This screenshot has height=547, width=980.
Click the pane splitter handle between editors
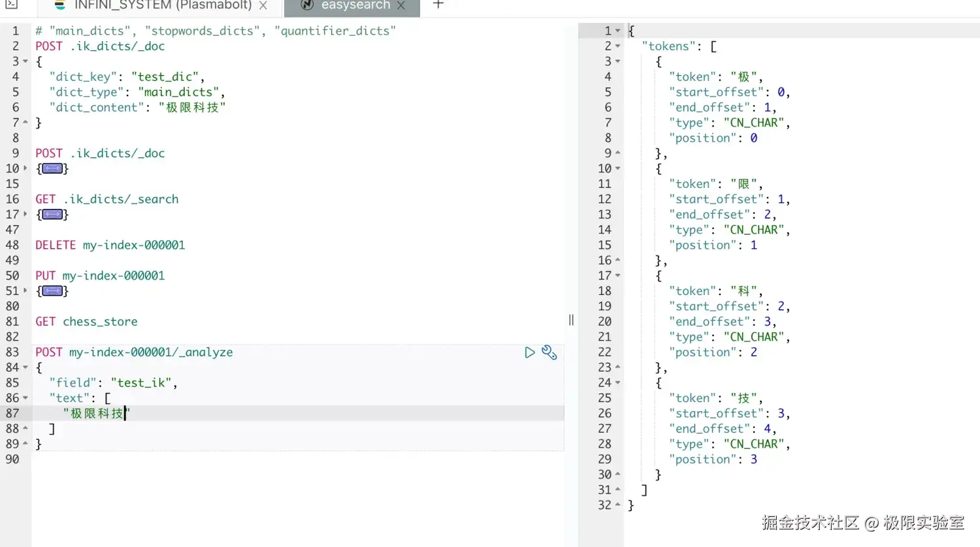pyautogui.click(x=571, y=320)
